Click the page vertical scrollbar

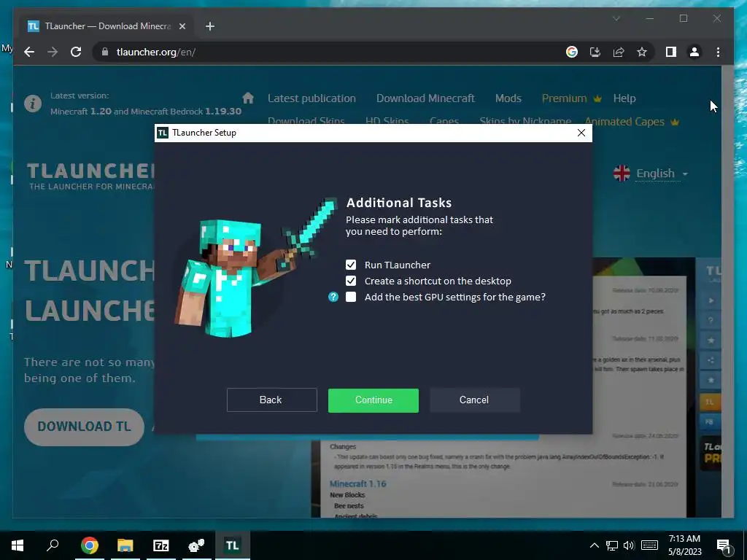[727, 291]
